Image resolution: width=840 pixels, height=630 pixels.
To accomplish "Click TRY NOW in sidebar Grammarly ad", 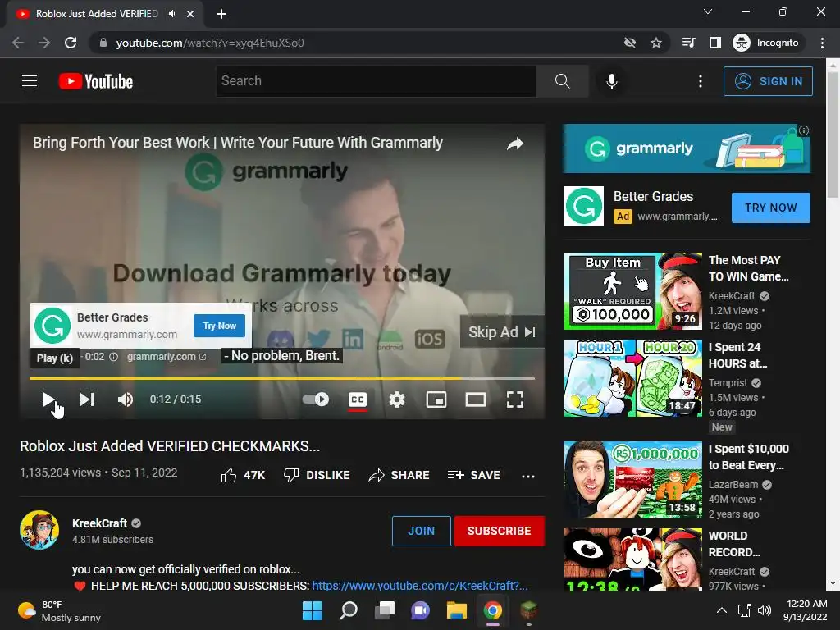I will (770, 208).
